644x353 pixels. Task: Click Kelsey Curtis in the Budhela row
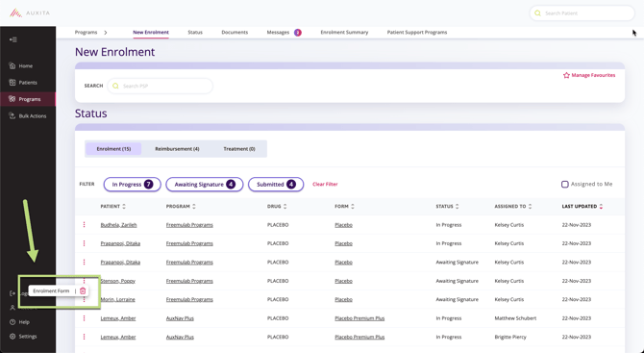pos(508,225)
